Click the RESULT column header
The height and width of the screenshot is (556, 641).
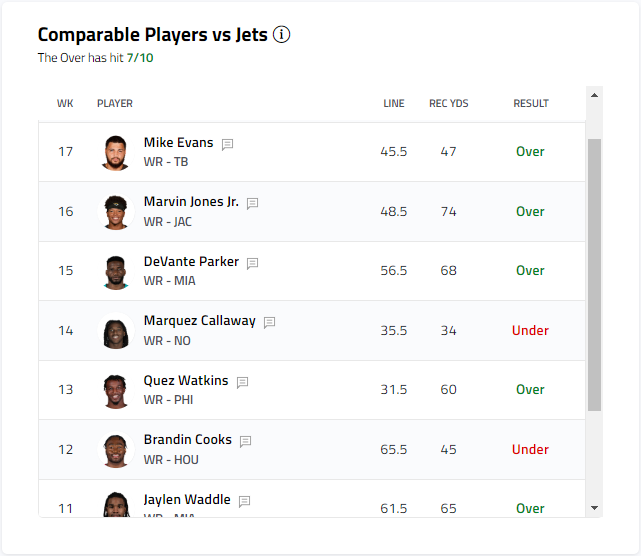coord(531,104)
